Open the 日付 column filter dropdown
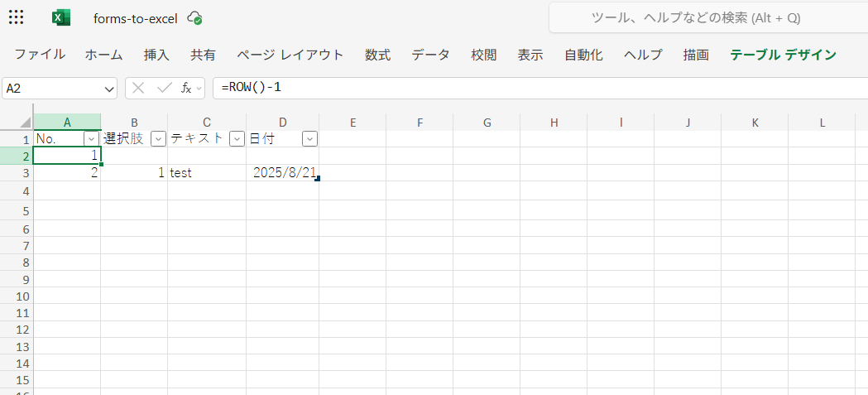The height and width of the screenshot is (395, 868). 310,139
